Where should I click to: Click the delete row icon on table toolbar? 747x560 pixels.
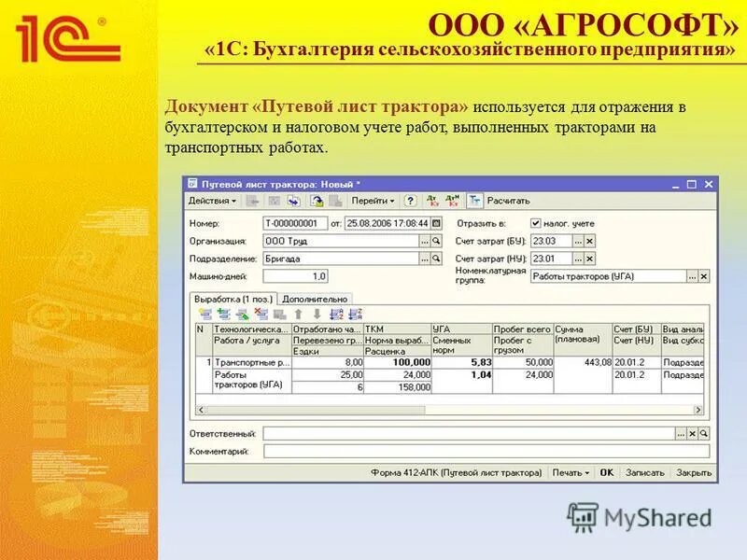261,313
